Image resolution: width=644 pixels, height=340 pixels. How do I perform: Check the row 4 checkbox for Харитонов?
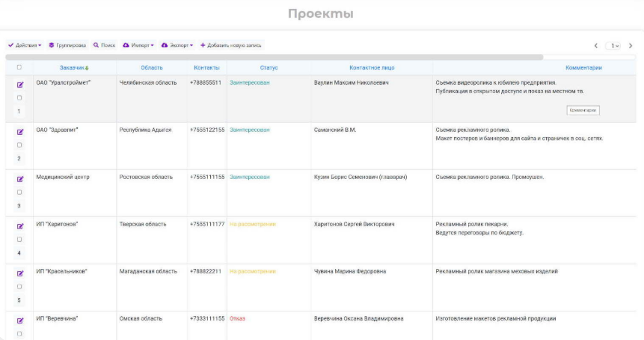pos(19,240)
